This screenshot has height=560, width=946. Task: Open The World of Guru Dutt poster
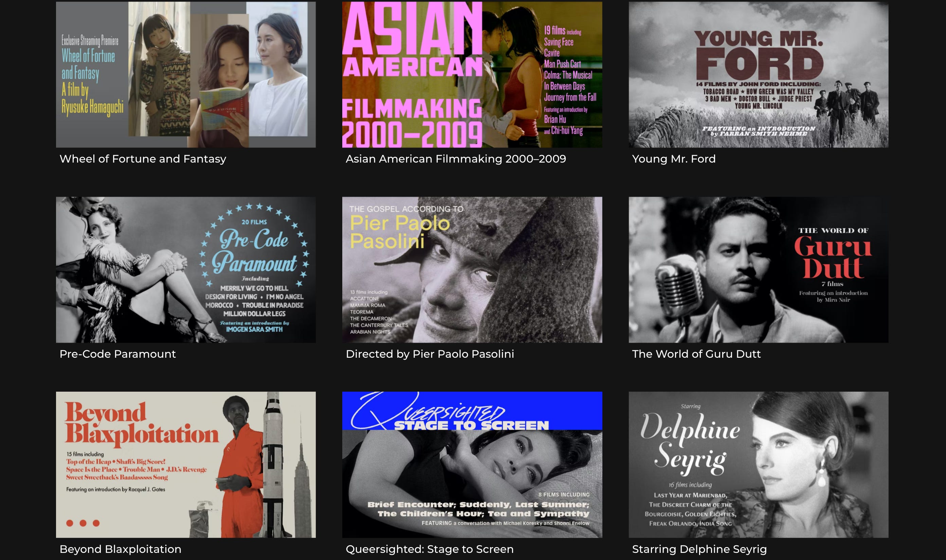point(758,269)
